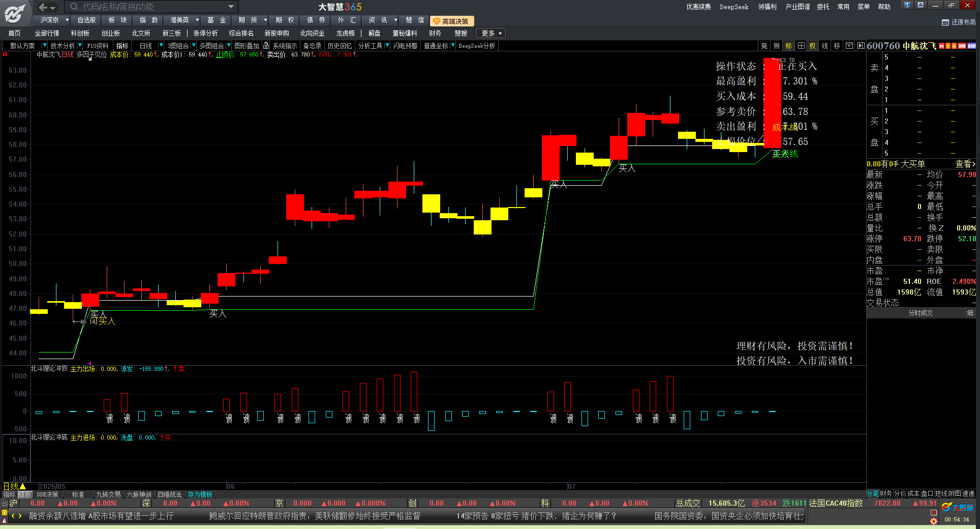Click the orange T badge icon next to stock name

948,46
